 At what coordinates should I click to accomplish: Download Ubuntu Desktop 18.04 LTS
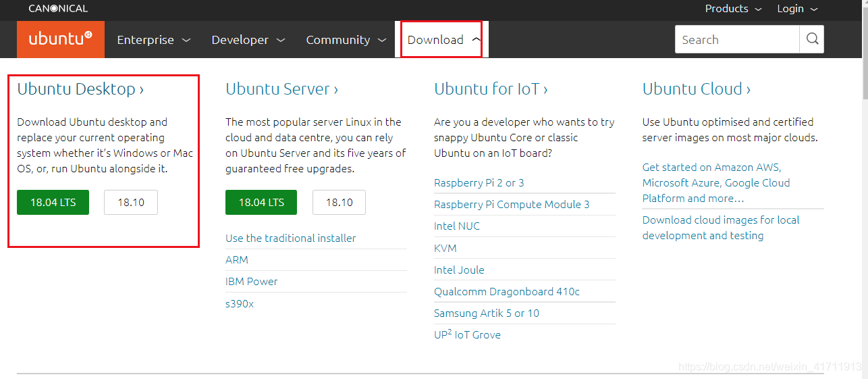(x=53, y=202)
